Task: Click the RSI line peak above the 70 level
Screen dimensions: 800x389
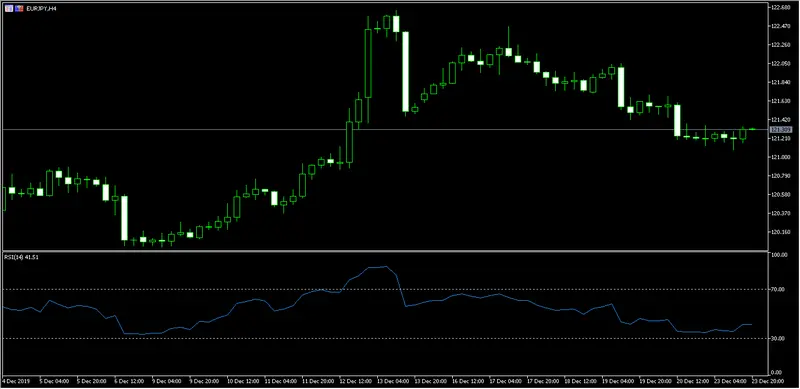Action: 378,266
